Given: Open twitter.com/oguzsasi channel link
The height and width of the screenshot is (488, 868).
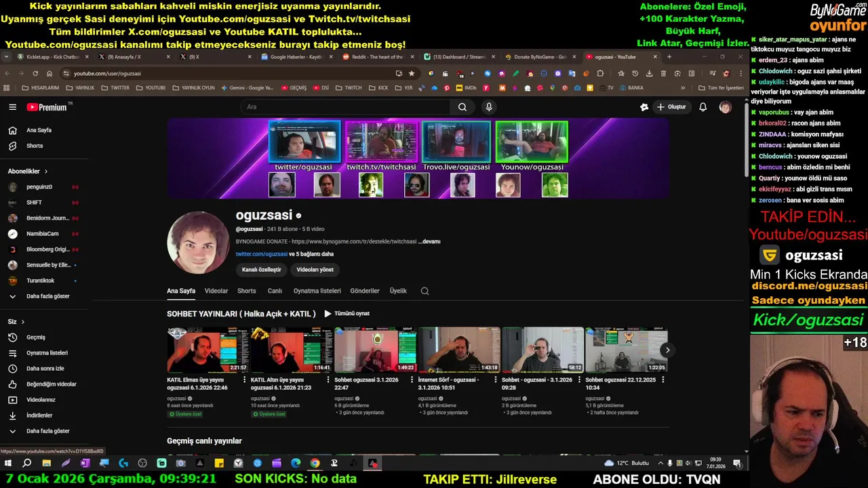Looking at the screenshot, I should [262, 254].
